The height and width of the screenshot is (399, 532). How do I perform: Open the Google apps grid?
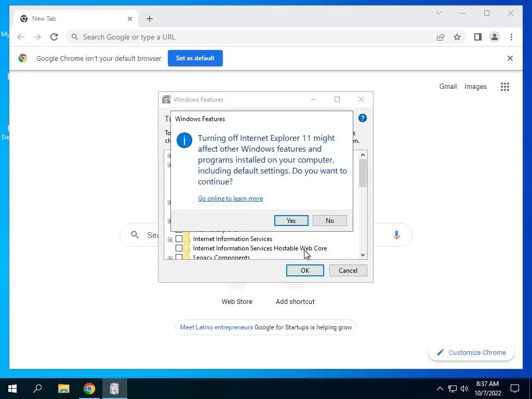point(504,87)
